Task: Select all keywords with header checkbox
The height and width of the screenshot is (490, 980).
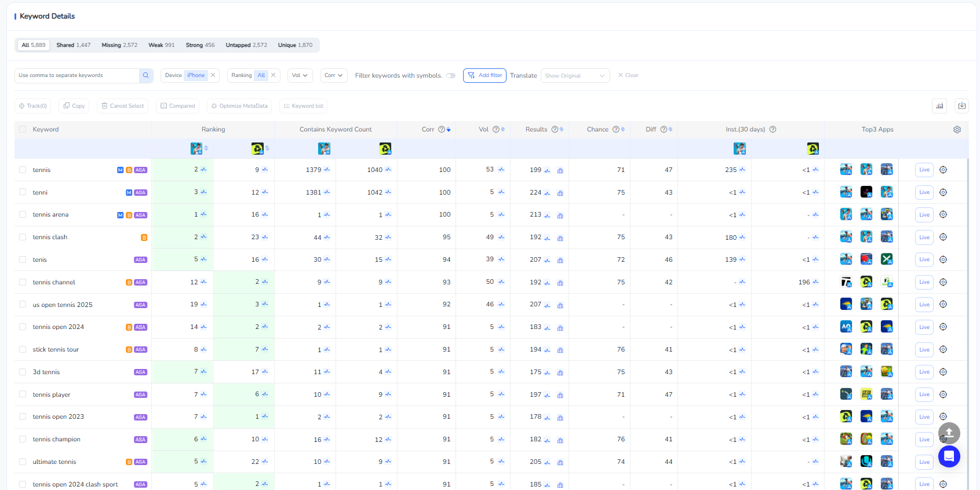Action: click(x=23, y=130)
